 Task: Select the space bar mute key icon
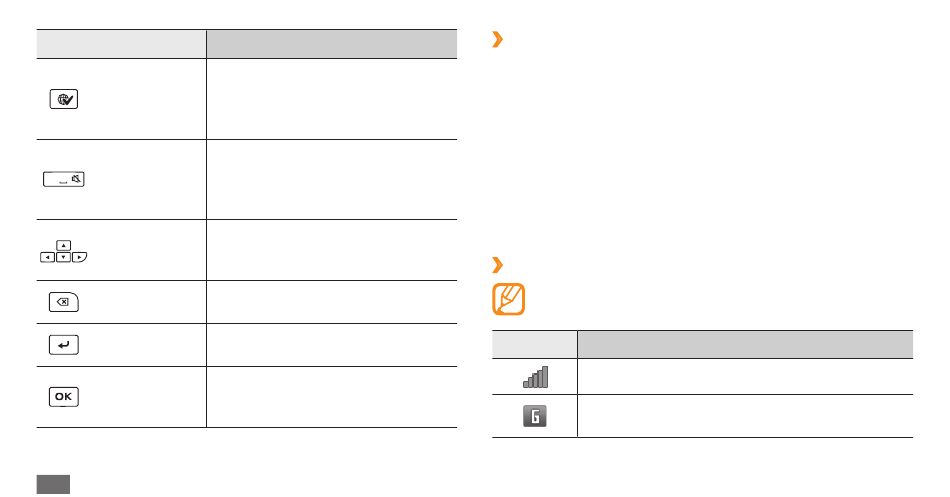[x=64, y=179]
